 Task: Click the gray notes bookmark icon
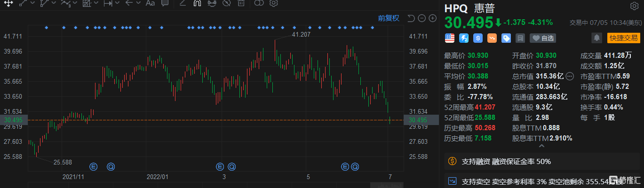[x=520, y=38]
